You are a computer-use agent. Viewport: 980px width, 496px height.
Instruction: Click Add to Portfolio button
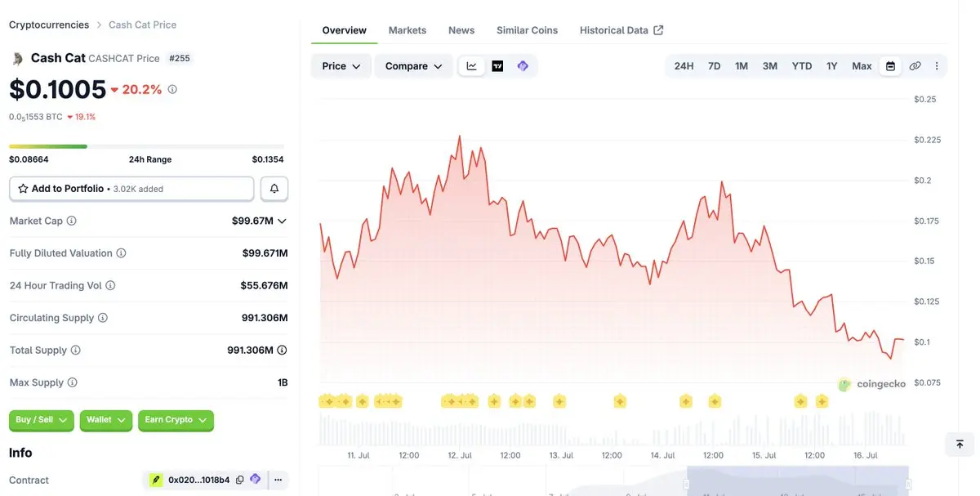(x=131, y=189)
